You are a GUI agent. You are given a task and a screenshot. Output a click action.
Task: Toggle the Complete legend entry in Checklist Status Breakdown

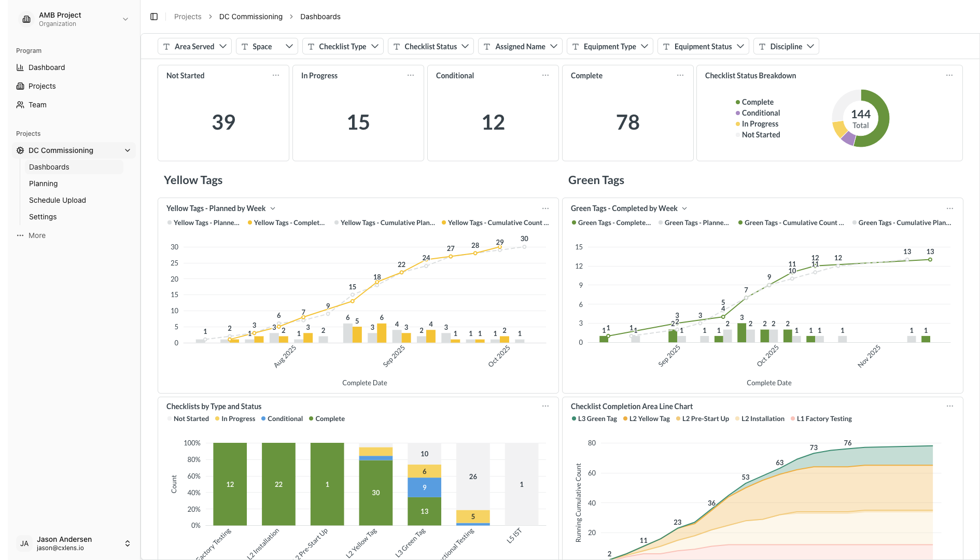(x=757, y=102)
